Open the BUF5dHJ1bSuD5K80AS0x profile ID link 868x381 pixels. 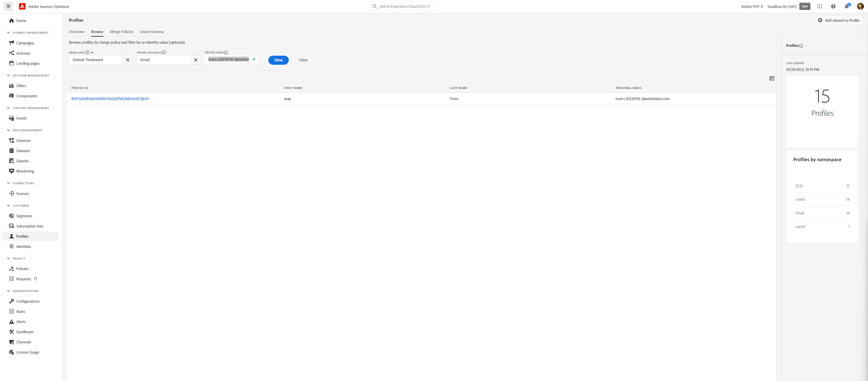pos(110,99)
